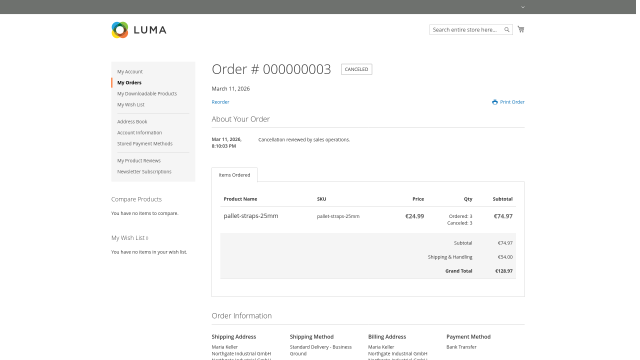Viewport: 640px width, 360px height.
Task: Click the Product Name column header
Action: (240, 199)
